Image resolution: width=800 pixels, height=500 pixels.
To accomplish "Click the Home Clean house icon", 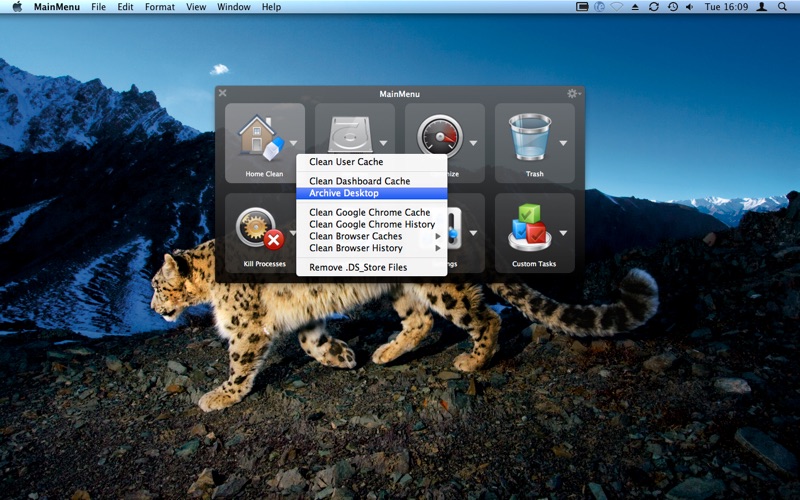I will pyautogui.click(x=260, y=136).
